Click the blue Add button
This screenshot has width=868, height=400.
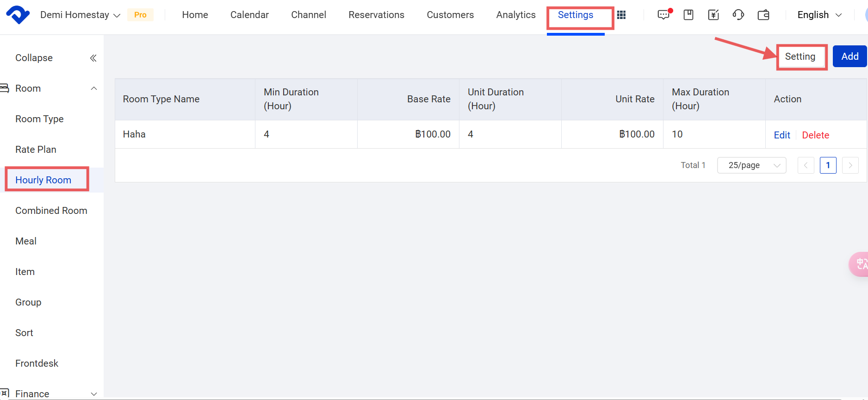pyautogui.click(x=849, y=56)
